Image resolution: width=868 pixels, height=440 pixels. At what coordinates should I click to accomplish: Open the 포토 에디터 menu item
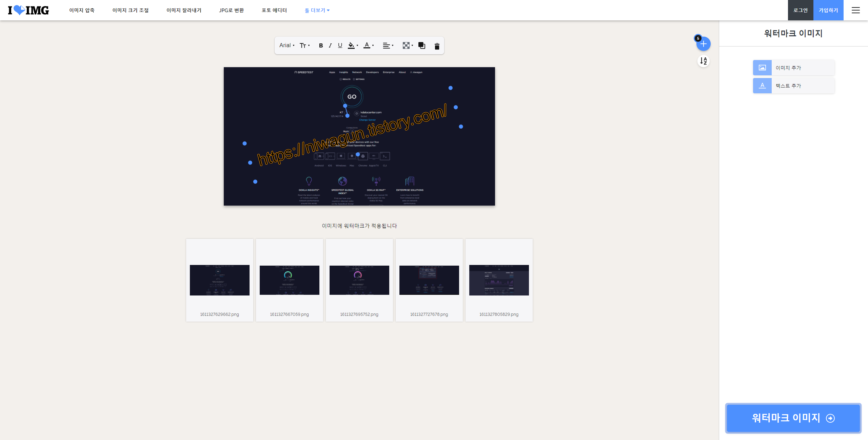point(274,10)
